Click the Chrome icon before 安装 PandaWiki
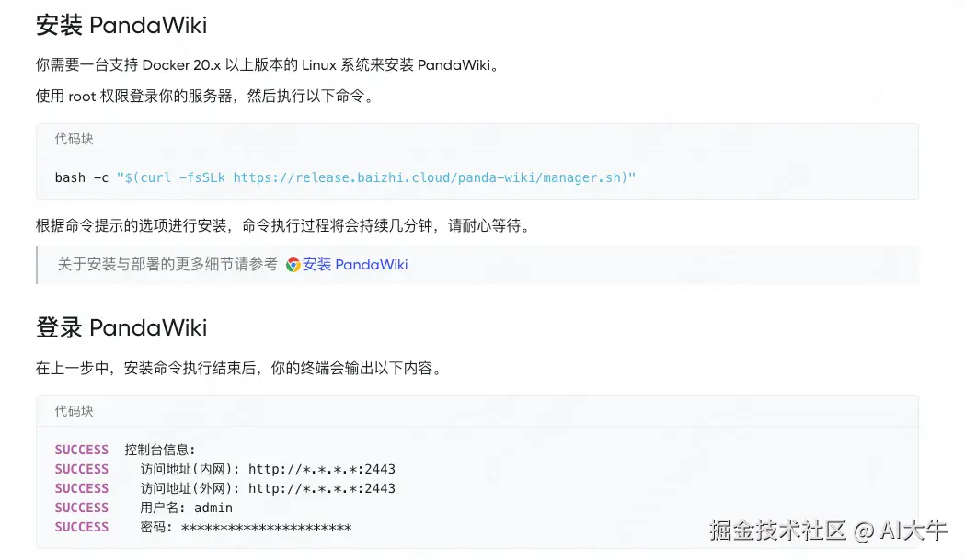Screen dimensions: 965x560 (x=293, y=265)
